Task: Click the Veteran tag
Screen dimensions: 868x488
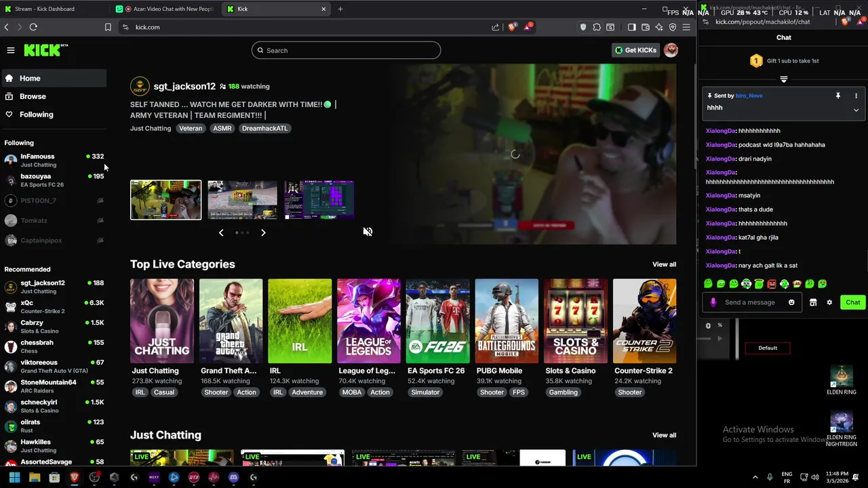Action: click(x=191, y=128)
